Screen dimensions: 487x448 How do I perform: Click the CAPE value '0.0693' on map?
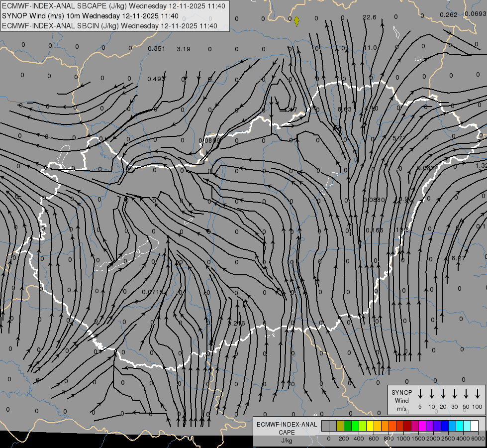pos(475,13)
